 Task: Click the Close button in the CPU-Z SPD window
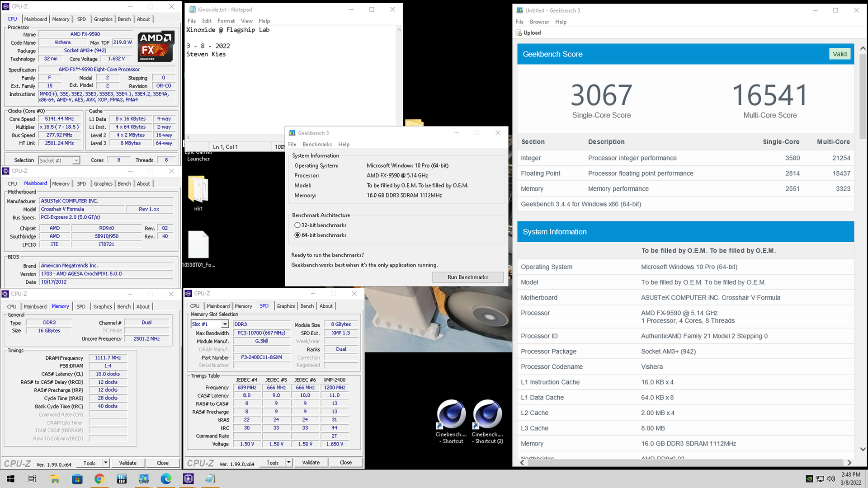tap(345, 462)
